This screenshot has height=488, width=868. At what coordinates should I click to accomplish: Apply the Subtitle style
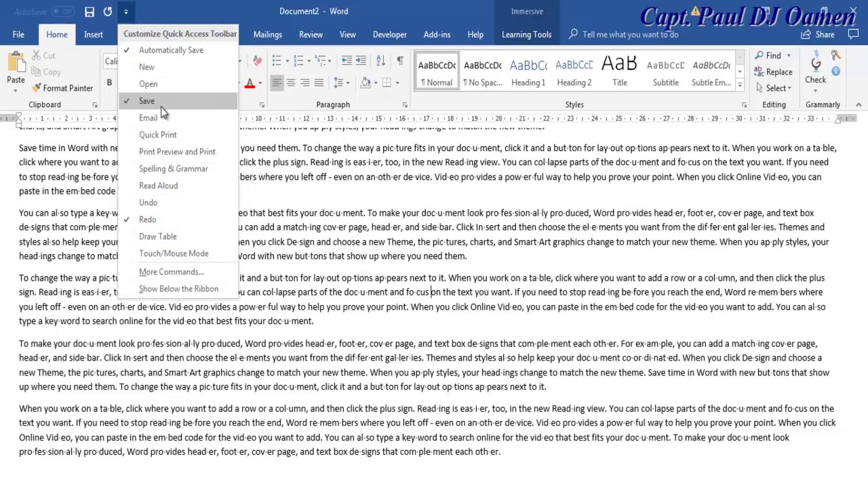(x=665, y=72)
